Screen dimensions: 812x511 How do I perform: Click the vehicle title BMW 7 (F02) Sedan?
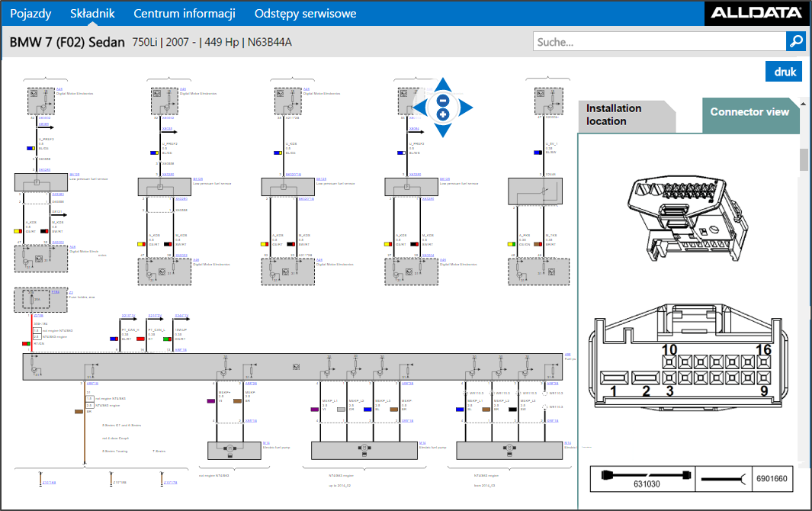[x=67, y=42]
